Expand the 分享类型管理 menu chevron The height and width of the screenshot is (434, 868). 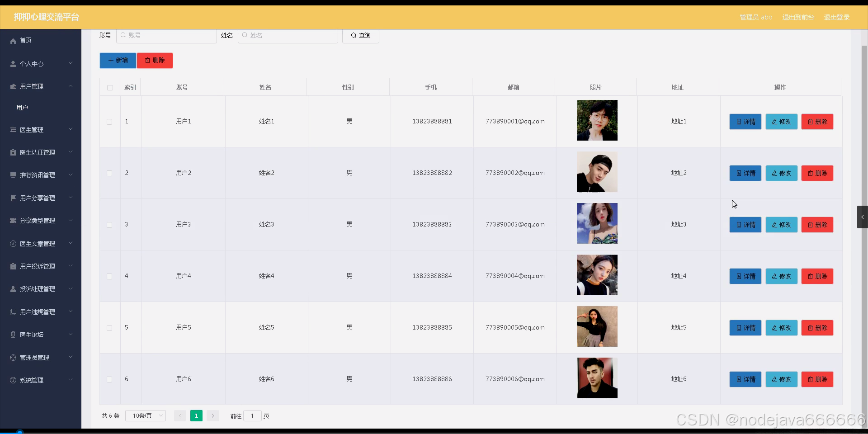tap(71, 220)
